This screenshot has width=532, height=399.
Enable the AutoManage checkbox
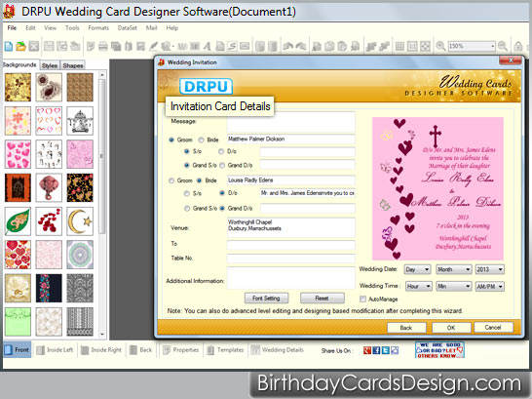[362, 299]
